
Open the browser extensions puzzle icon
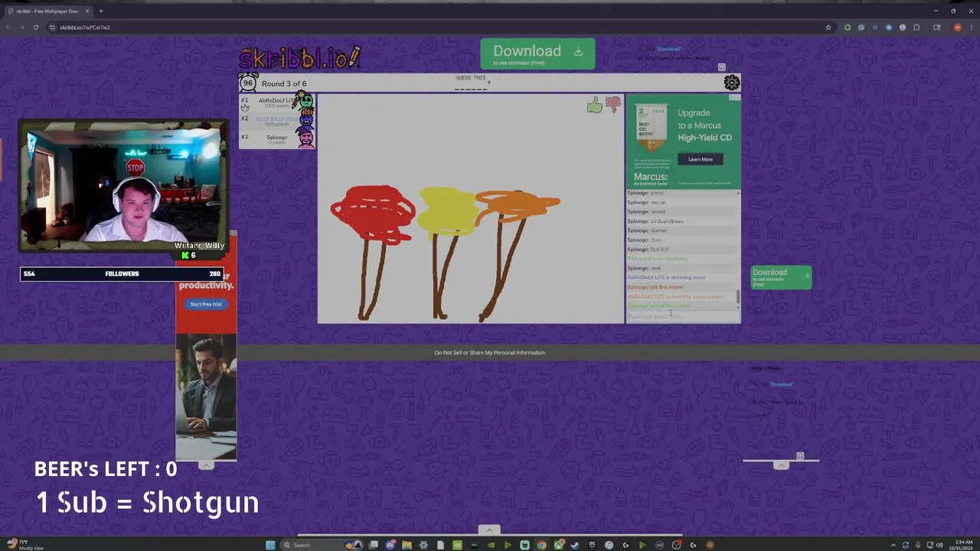[x=916, y=28]
